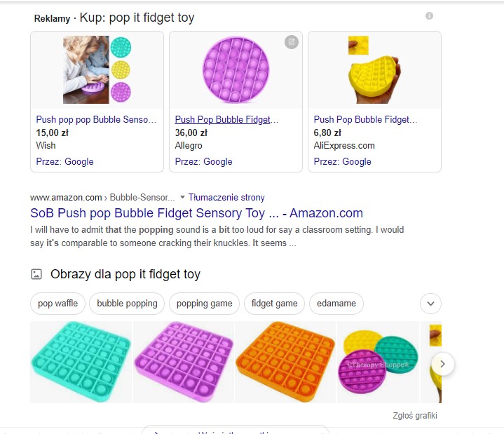Select the "edamame" chip
Image resolution: width=504 pixels, height=434 pixels.
(x=336, y=304)
